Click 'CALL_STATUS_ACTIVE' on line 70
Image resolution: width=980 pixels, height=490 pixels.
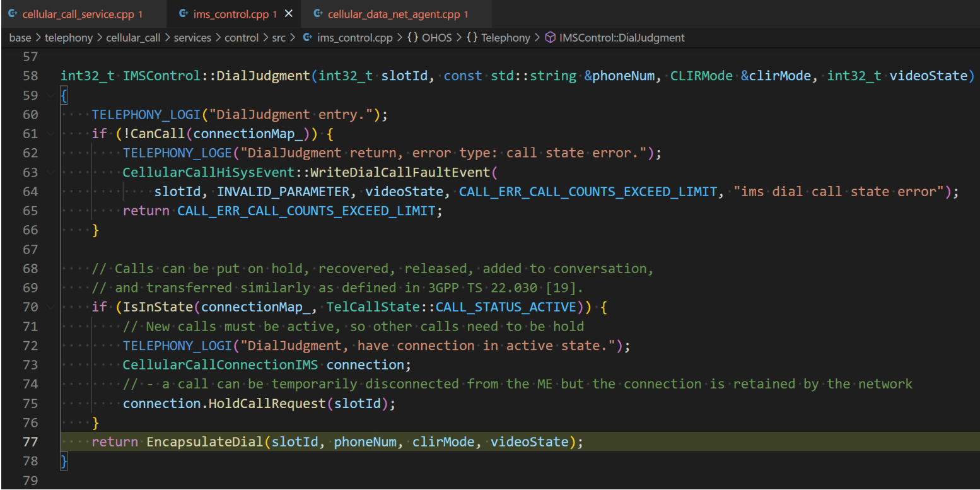pyautogui.click(x=506, y=307)
